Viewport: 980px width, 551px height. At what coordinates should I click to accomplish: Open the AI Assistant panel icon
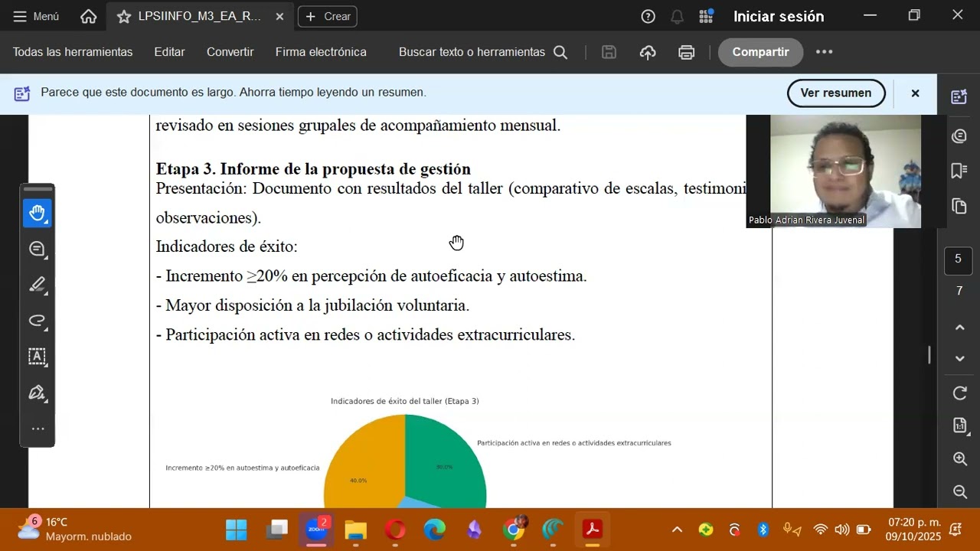click(x=959, y=96)
